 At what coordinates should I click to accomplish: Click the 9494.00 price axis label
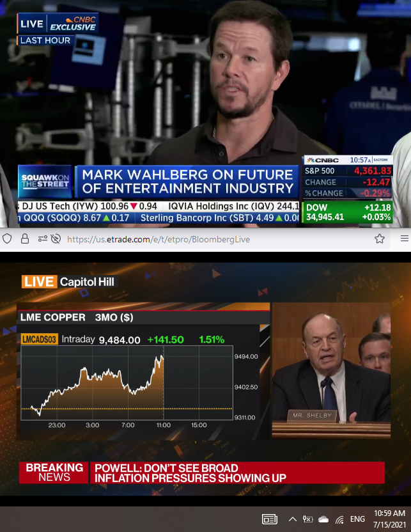[246, 356]
